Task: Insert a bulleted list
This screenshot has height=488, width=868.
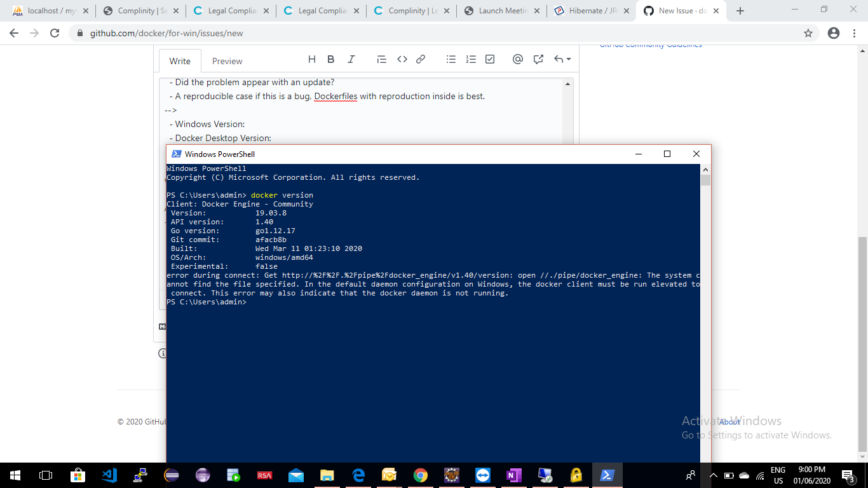Action: pyautogui.click(x=451, y=59)
